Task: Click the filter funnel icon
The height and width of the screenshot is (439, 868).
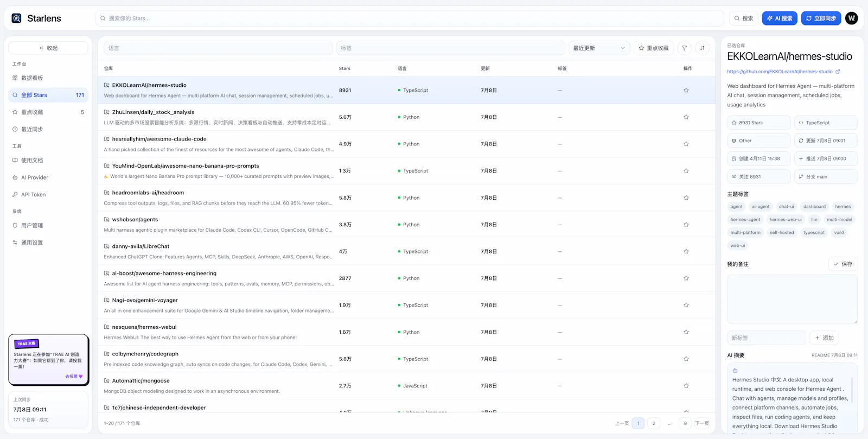Action: tap(685, 48)
